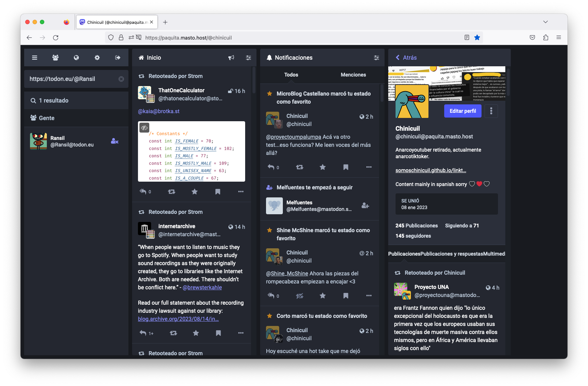Boost the ThatOneCalculator post
Screen dimensions: 588x386
(x=172, y=192)
